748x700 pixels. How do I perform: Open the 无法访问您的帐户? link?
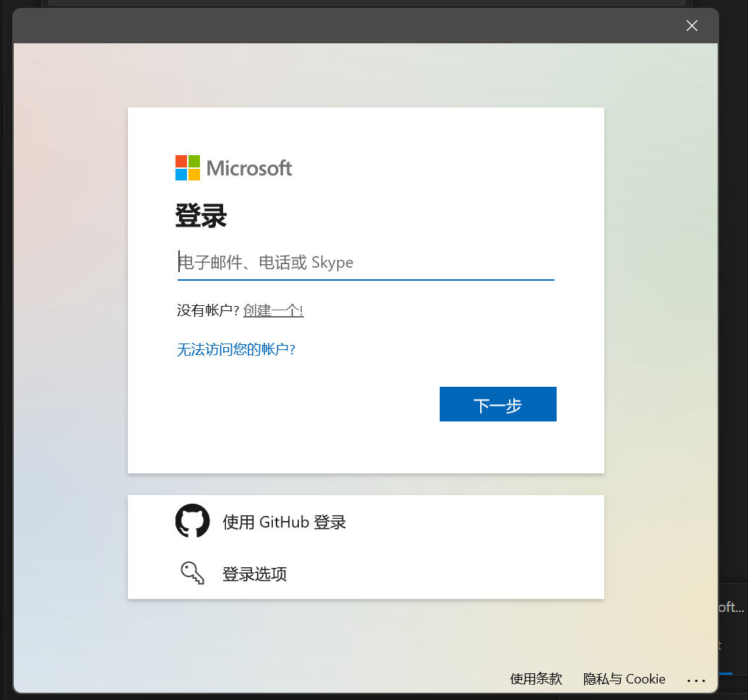coord(236,349)
